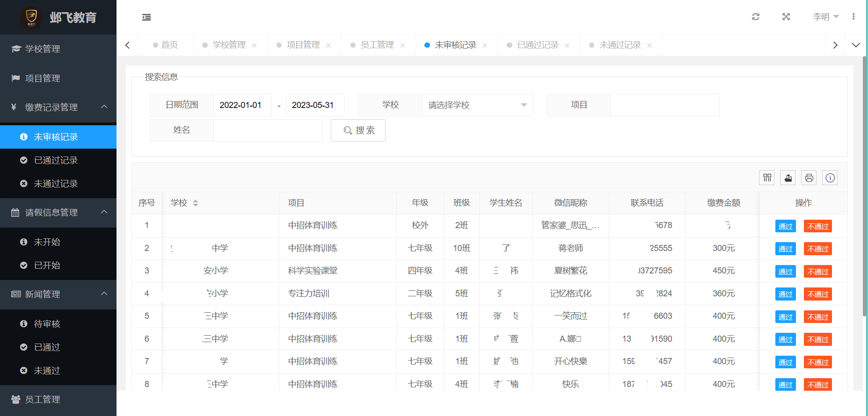Sort table by 学校 column arrows
The width and height of the screenshot is (868, 416).
tap(196, 203)
